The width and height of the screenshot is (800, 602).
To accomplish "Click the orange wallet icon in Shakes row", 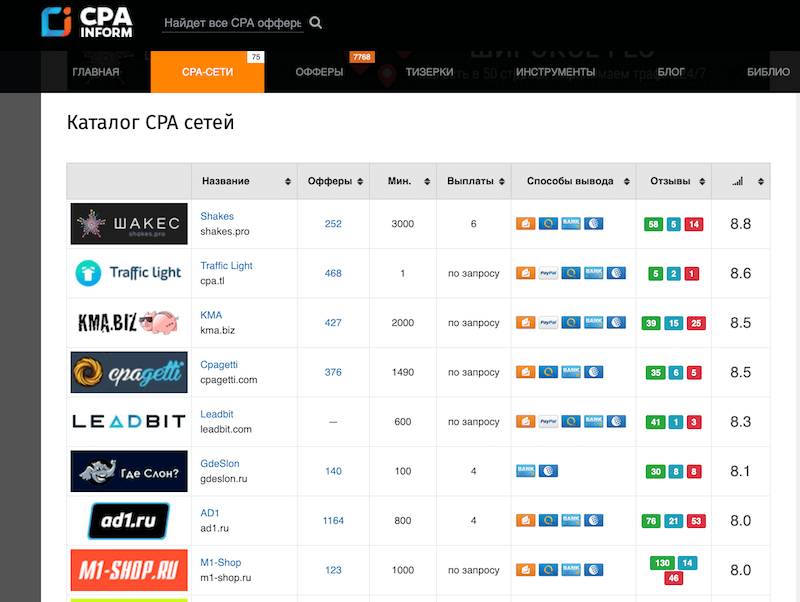I will pos(525,224).
